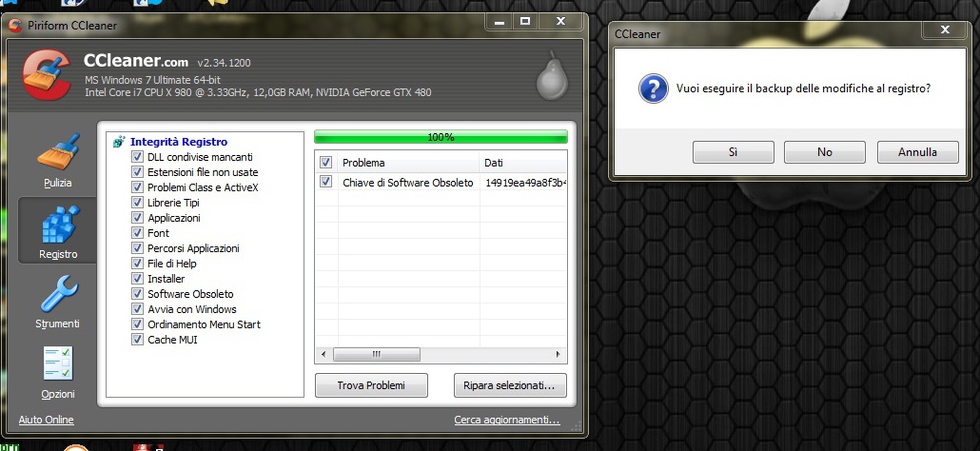The height and width of the screenshot is (451, 980).
Task: Click the Piriform pear icon
Action: point(549,78)
